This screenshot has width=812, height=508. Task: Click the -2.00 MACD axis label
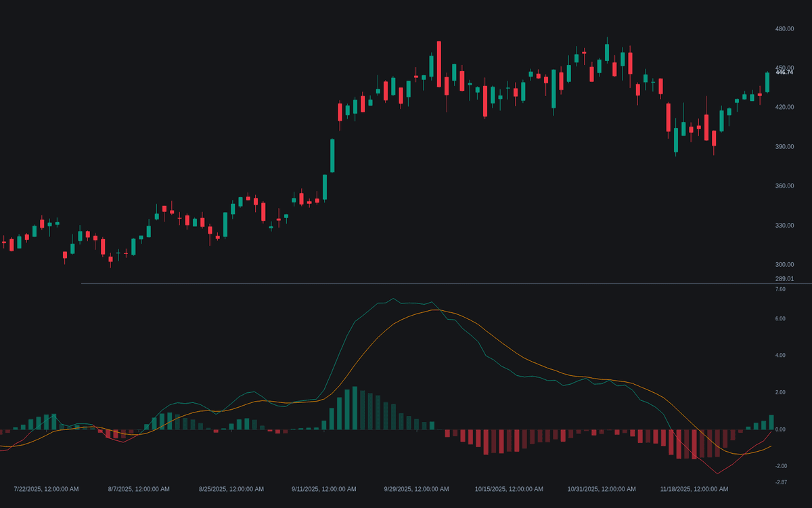point(780,466)
